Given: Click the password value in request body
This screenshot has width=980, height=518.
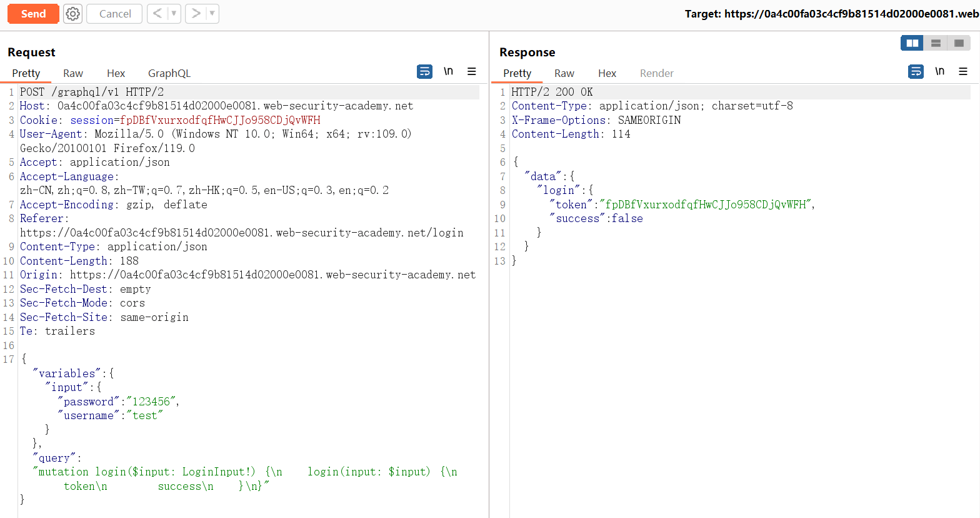Looking at the screenshot, I should pos(152,402).
